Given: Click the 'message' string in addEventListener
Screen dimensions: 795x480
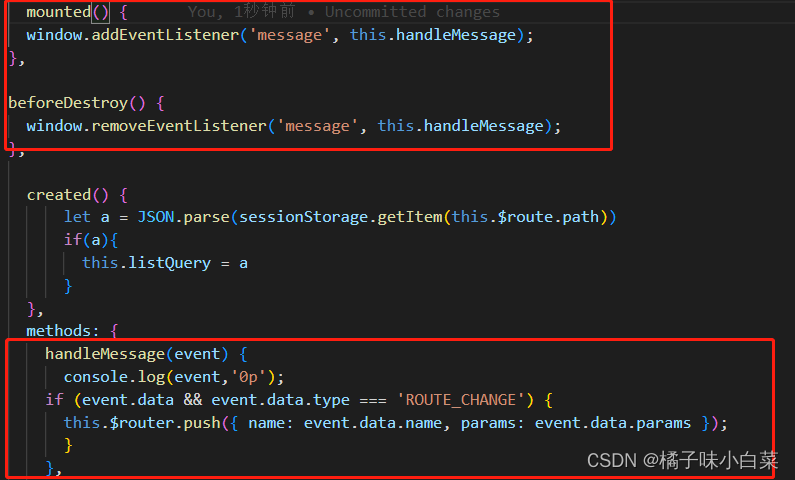Looking at the screenshot, I should coord(290,35).
